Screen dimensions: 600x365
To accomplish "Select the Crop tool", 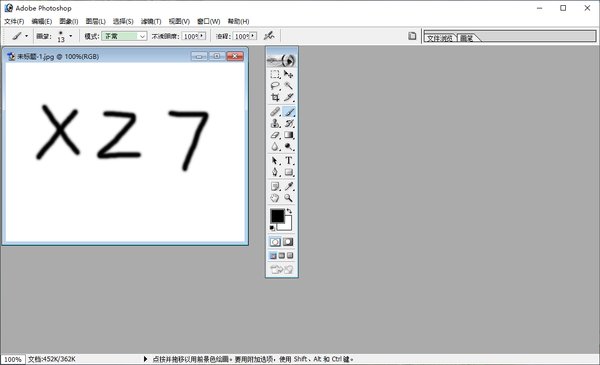I will pyautogui.click(x=275, y=97).
